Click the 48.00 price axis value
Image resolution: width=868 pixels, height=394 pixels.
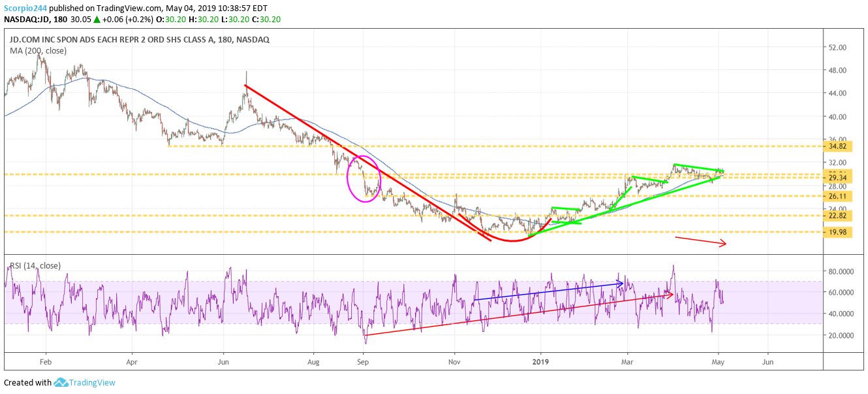coord(839,71)
